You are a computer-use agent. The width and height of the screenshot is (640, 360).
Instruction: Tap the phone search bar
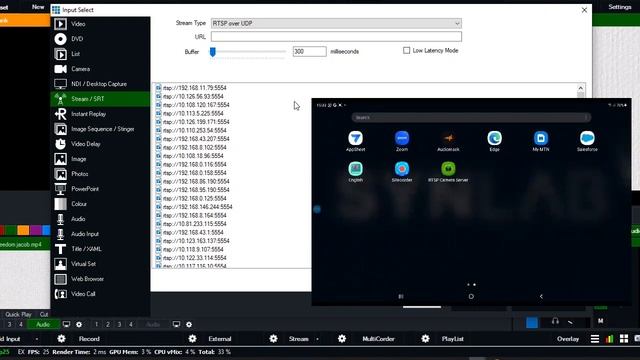[x=471, y=118]
